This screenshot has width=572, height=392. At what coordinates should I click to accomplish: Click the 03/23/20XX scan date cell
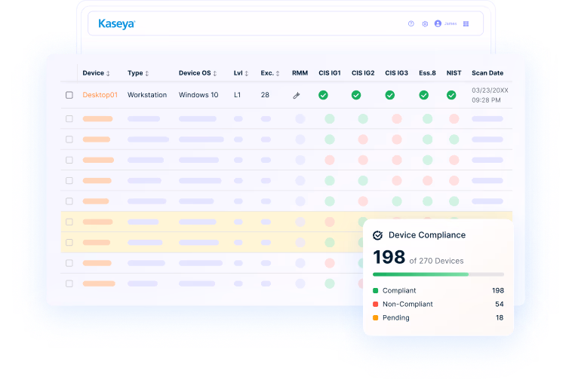pyautogui.click(x=490, y=95)
